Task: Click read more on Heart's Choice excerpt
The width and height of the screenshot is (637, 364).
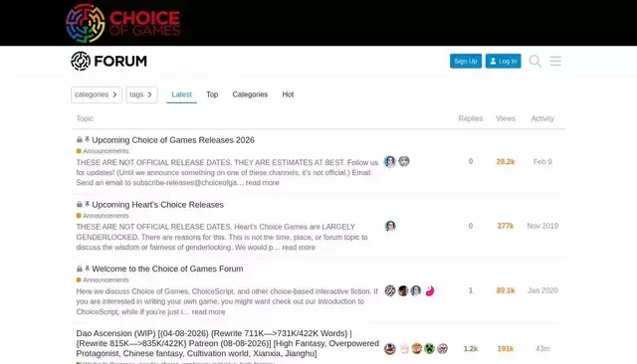Action: (299, 247)
